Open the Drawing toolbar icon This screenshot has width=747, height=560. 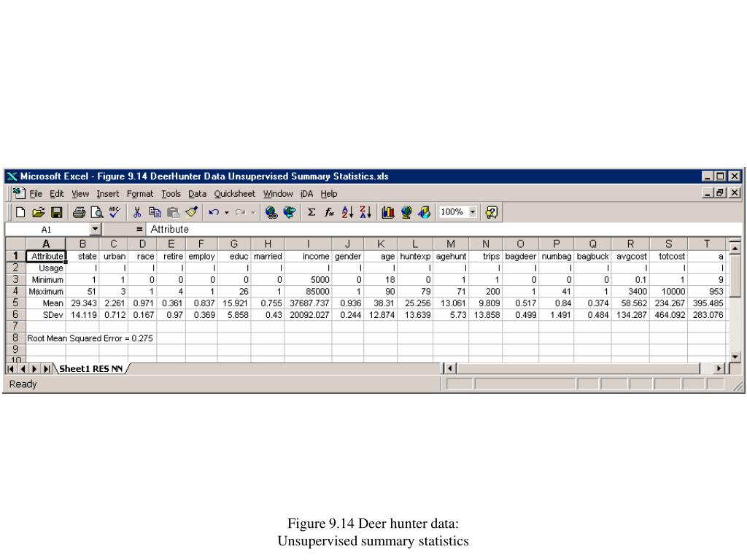(424, 212)
